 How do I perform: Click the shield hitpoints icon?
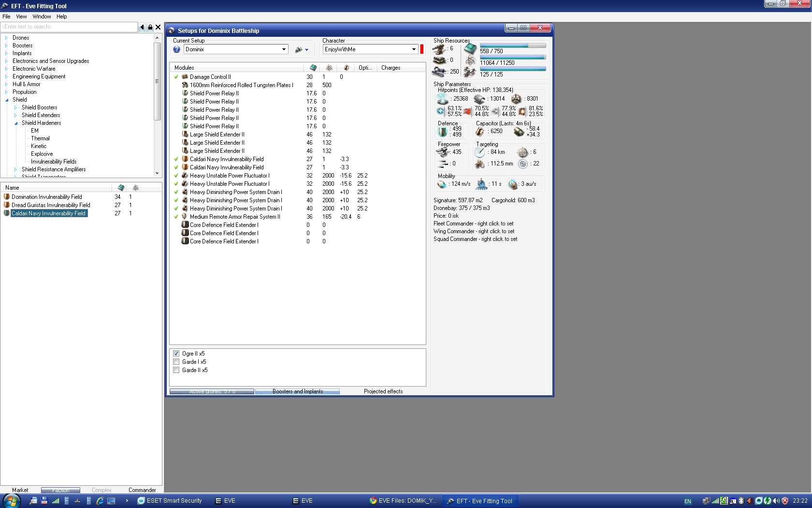pos(443,99)
